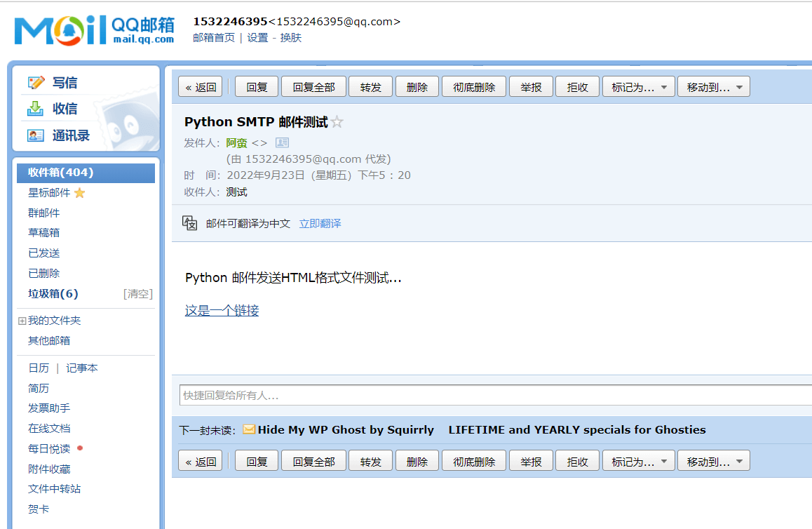Open 设置 settings from the header
This screenshot has width=812, height=529.
tap(257, 37)
